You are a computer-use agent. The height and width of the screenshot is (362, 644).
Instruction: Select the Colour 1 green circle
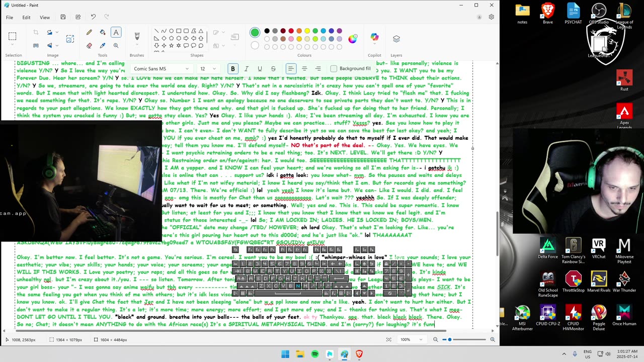[255, 33]
